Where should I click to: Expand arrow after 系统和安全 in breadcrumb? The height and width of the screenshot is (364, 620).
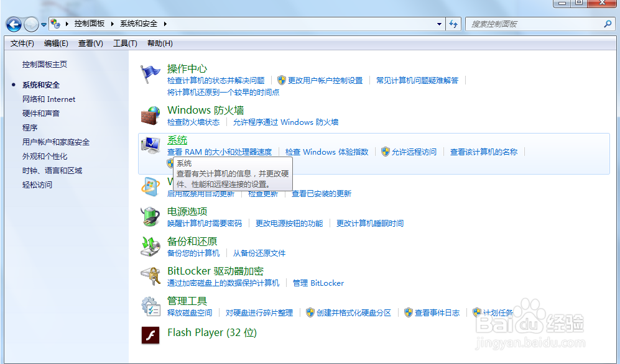[165, 24]
